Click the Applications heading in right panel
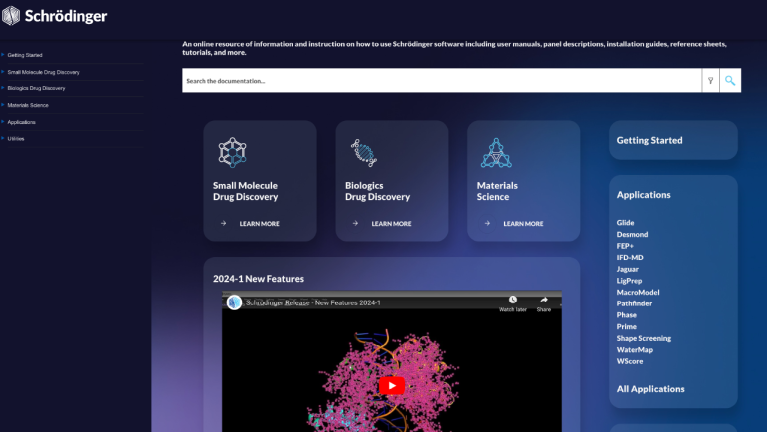 click(643, 195)
